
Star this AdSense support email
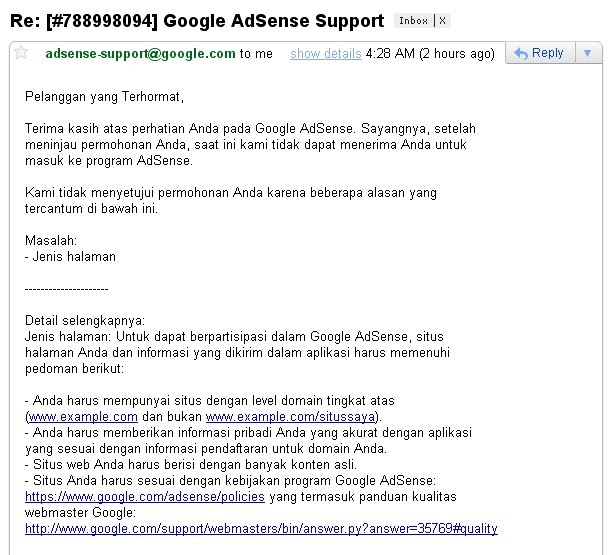click(x=21, y=52)
